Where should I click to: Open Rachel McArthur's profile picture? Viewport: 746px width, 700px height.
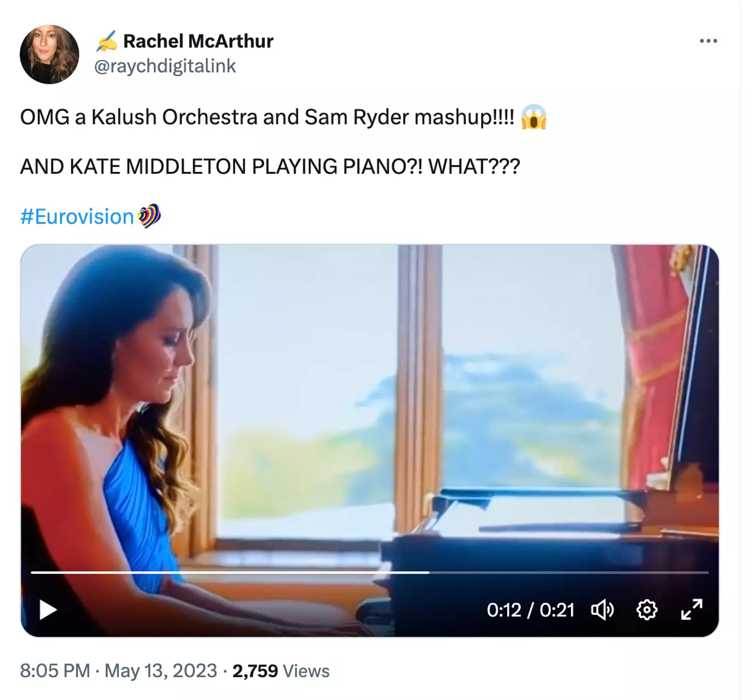click(x=49, y=54)
